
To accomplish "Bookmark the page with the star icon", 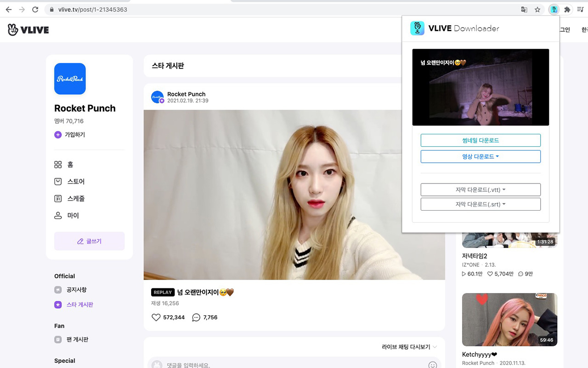I will (x=537, y=9).
